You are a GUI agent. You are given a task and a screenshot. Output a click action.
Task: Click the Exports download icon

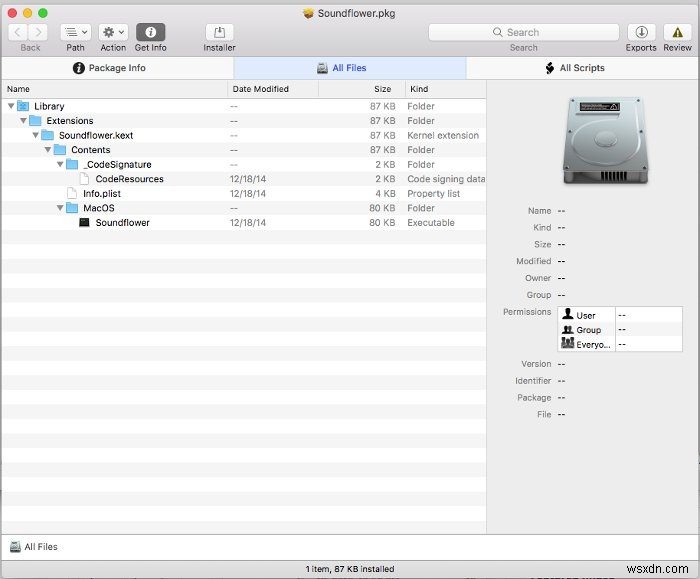(x=641, y=32)
